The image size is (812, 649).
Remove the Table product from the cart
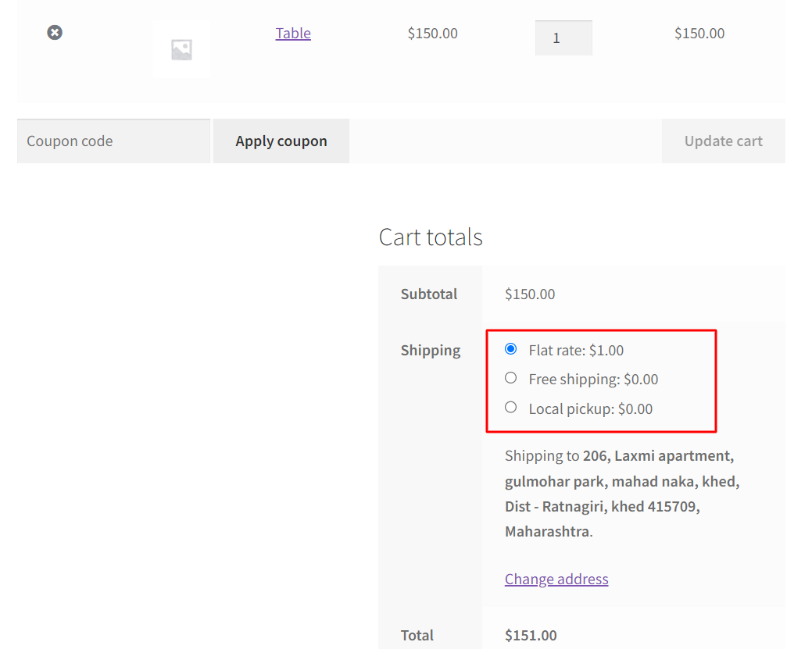click(x=54, y=32)
